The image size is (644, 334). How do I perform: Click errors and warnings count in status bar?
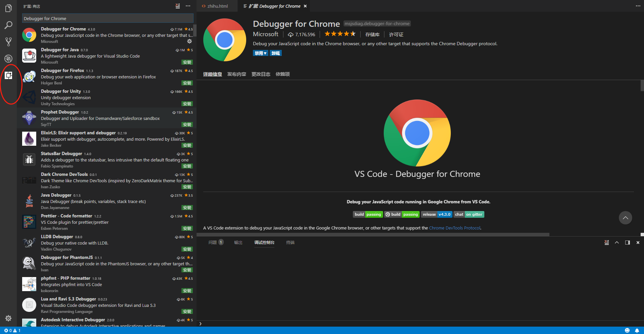pos(12,330)
